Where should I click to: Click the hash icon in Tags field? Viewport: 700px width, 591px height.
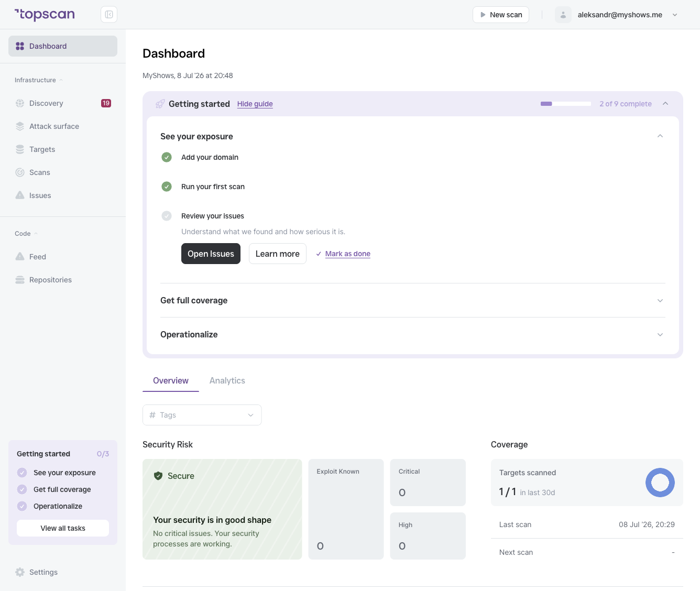(152, 415)
